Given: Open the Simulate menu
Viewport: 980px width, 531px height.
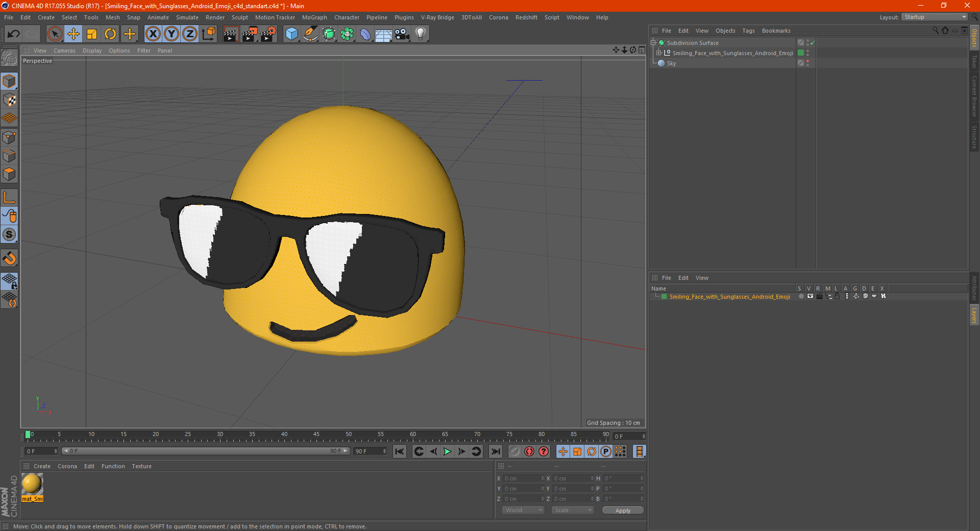Looking at the screenshot, I should click(x=187, y=17).
